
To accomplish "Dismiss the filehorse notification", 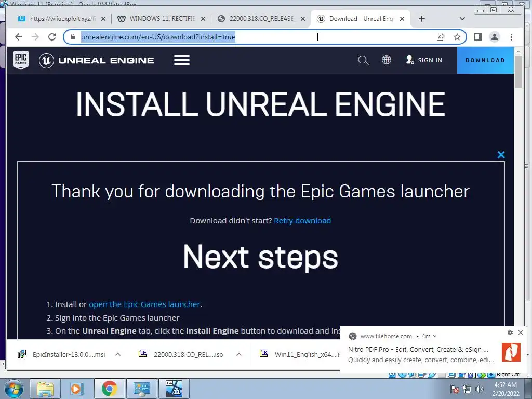I will (x=521, y=332).
